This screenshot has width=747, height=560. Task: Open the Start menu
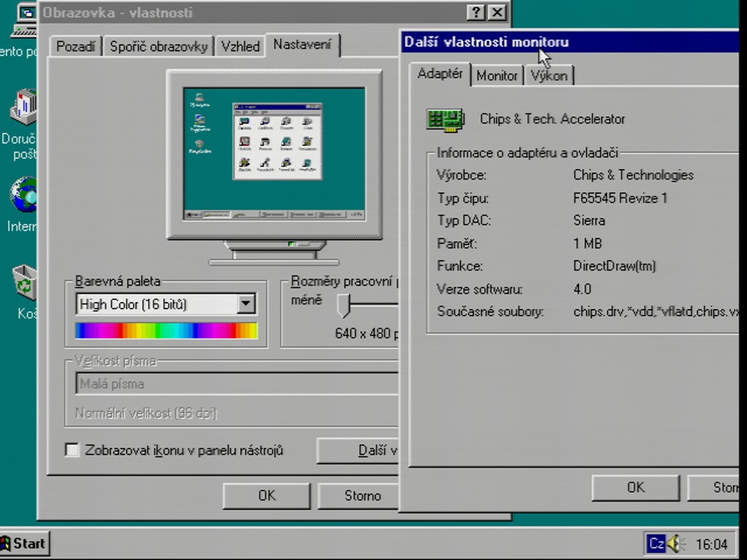pos(24,543)
